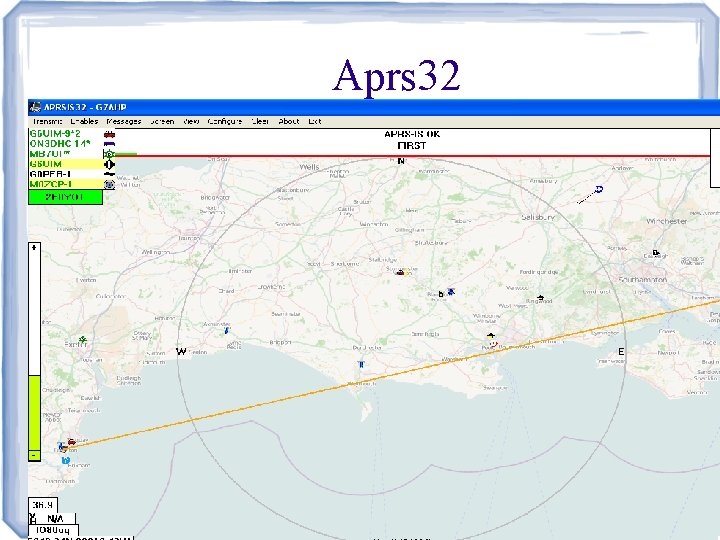
Task: Click the house marker near Ringwood
Action: click(x=540, y=298)
